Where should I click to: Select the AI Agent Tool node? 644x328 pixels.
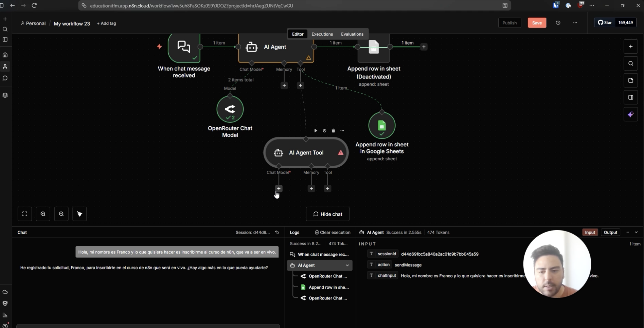coord(306,153)
